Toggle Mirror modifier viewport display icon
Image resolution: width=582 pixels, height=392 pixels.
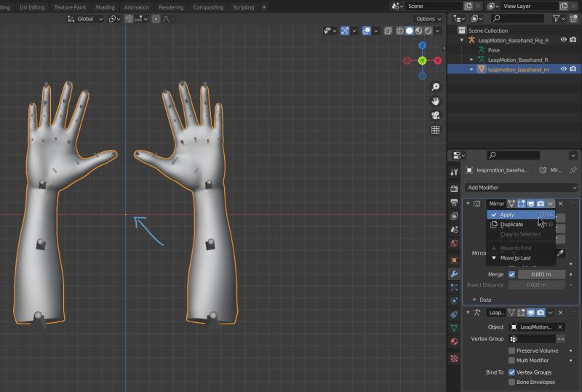(x=531, y=204)
